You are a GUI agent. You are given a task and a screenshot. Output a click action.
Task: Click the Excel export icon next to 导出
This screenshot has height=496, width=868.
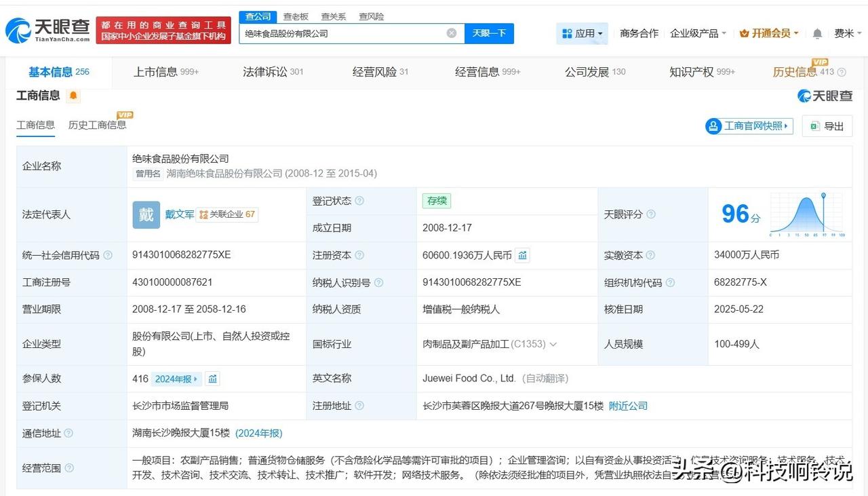[814, 126]
